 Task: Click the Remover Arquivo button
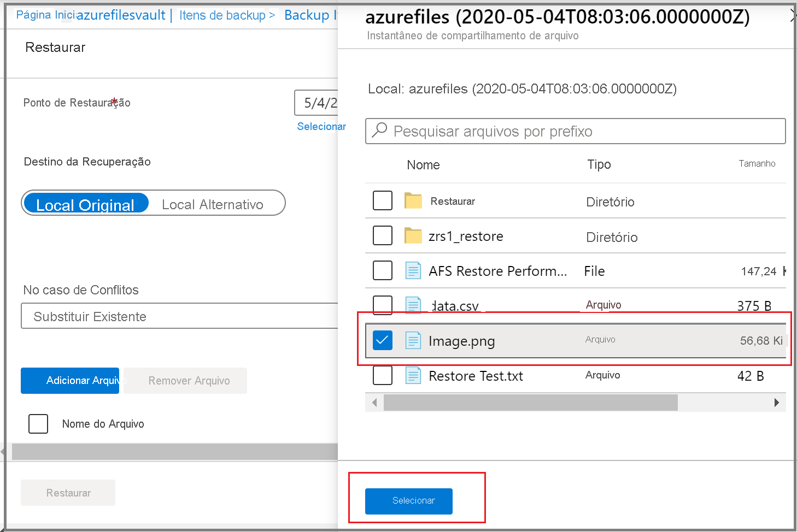(185, 380)
